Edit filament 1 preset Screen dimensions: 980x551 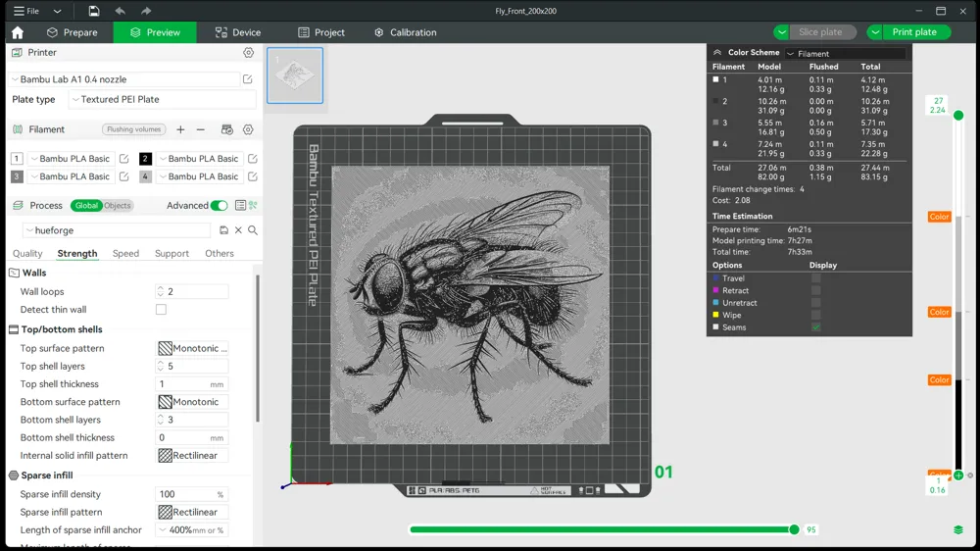coord(123,159)
